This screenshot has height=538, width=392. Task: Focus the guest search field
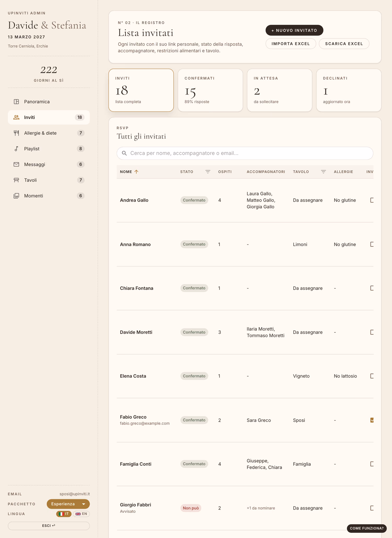click(x=245, y=153)
